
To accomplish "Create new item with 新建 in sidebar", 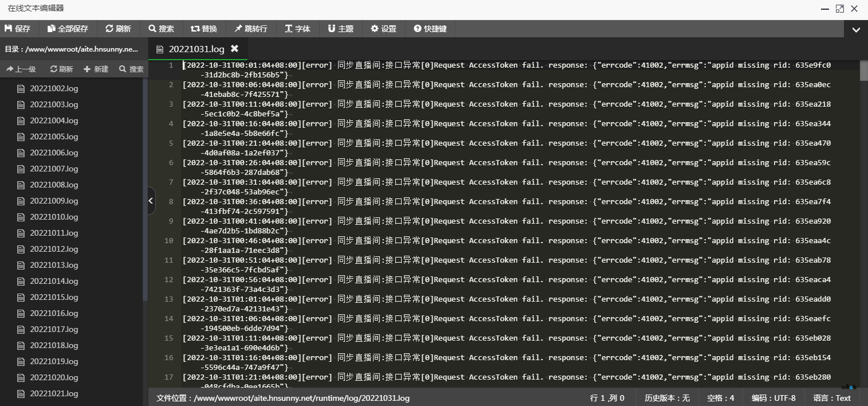I will coord(96,69).
